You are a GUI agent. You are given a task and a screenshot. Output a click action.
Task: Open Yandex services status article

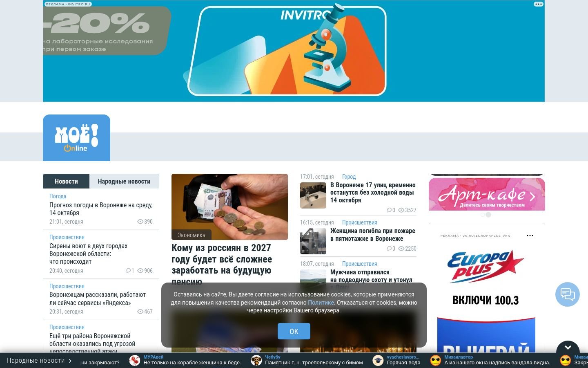point(98,299)
